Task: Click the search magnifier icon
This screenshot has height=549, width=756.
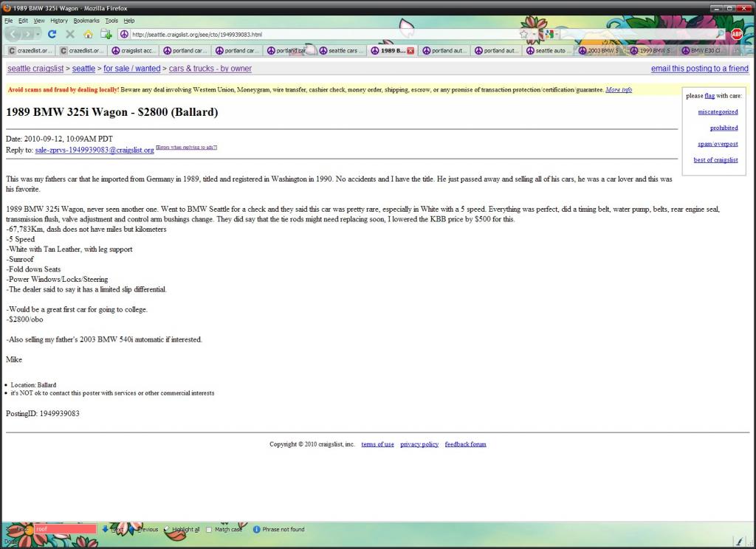Action: (721, 34)
